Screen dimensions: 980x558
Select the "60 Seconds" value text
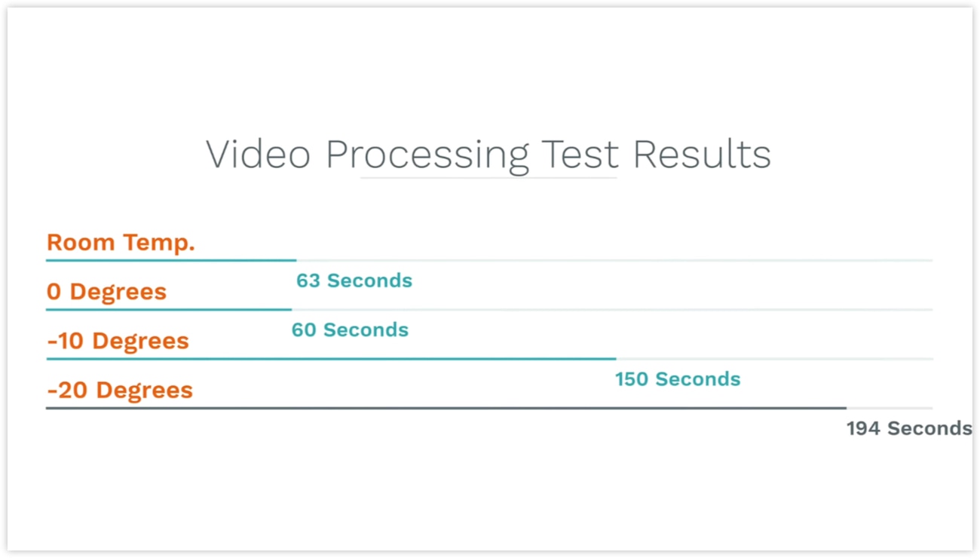tap(350, 330)
